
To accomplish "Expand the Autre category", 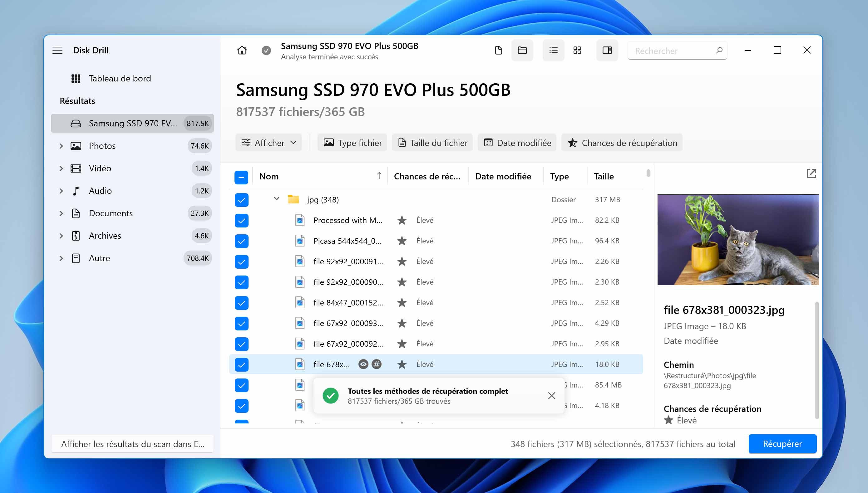I will [61, 258].
